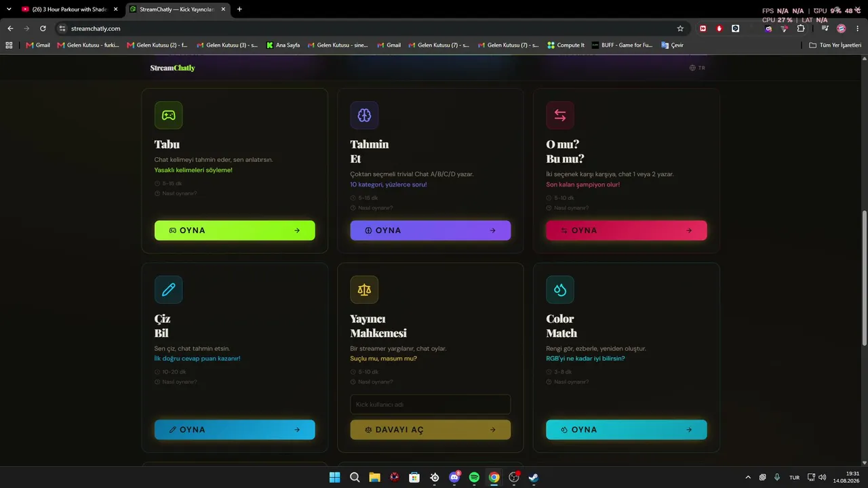This screenshot has width=868, height=488.
Task: Open Windows search from taskbar
Action: pos(355,477)
